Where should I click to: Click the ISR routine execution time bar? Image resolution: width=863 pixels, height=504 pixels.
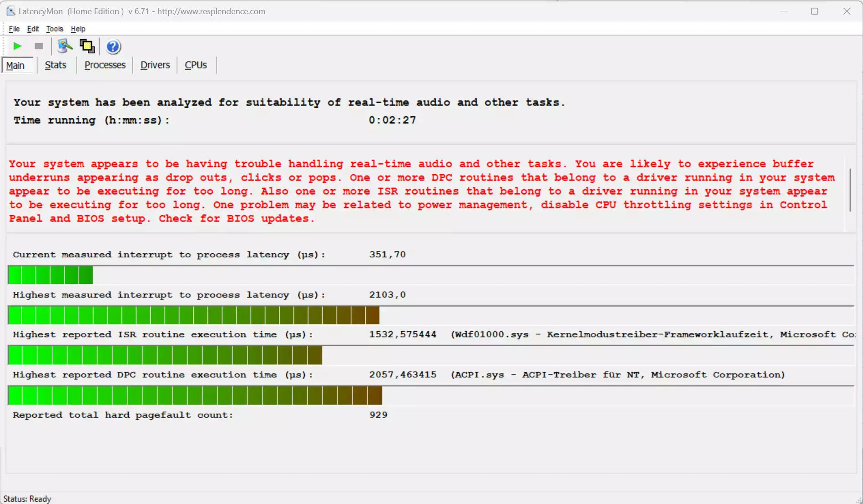(x=431, y=355)
